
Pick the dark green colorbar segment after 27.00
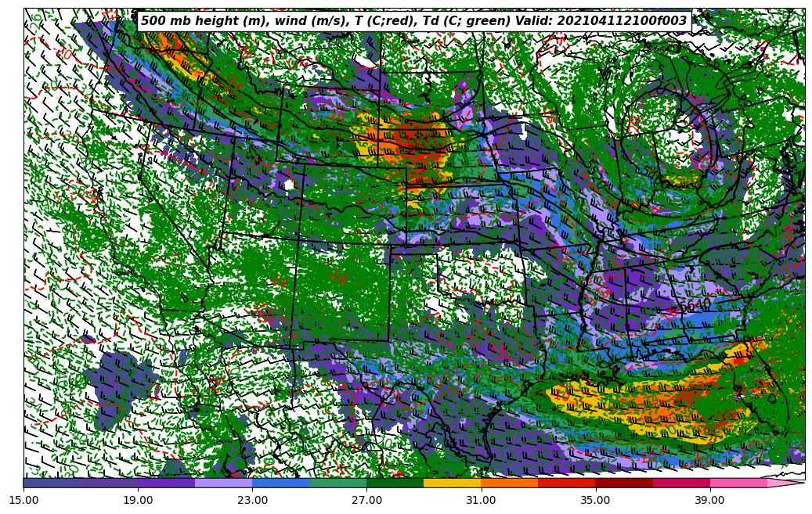[x=395, y=483]
